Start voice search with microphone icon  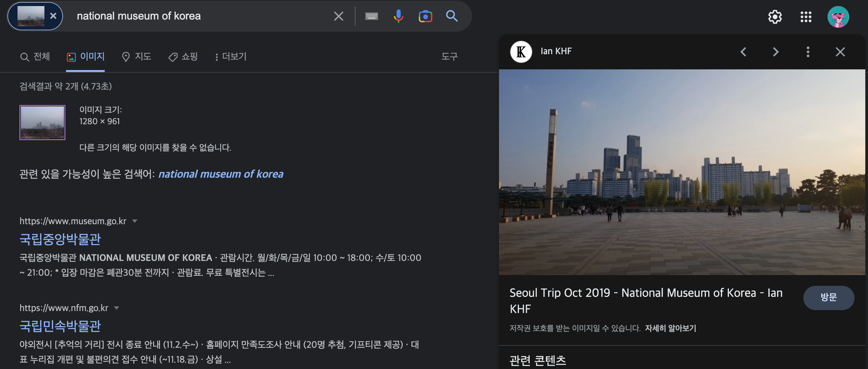398,16
